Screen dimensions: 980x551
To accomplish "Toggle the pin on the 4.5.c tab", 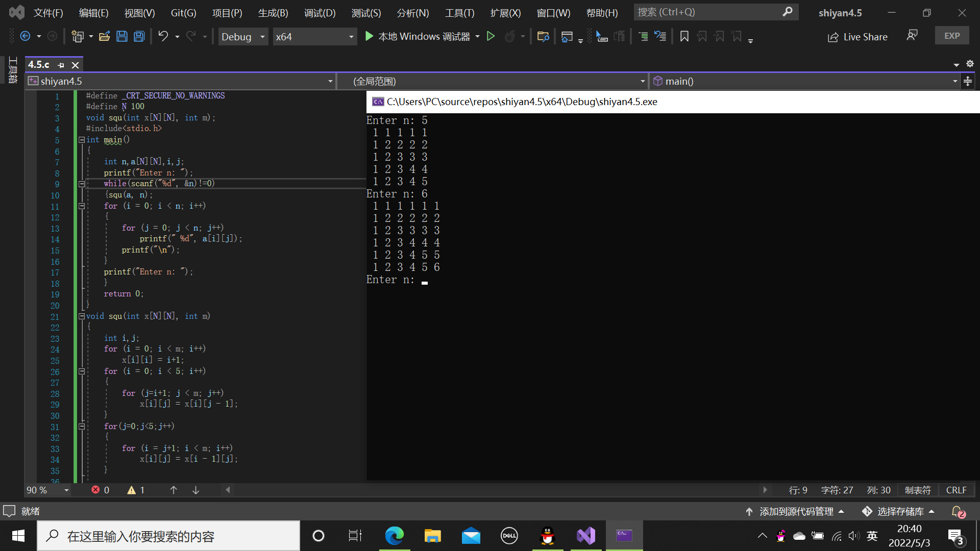I will (61, 65).
